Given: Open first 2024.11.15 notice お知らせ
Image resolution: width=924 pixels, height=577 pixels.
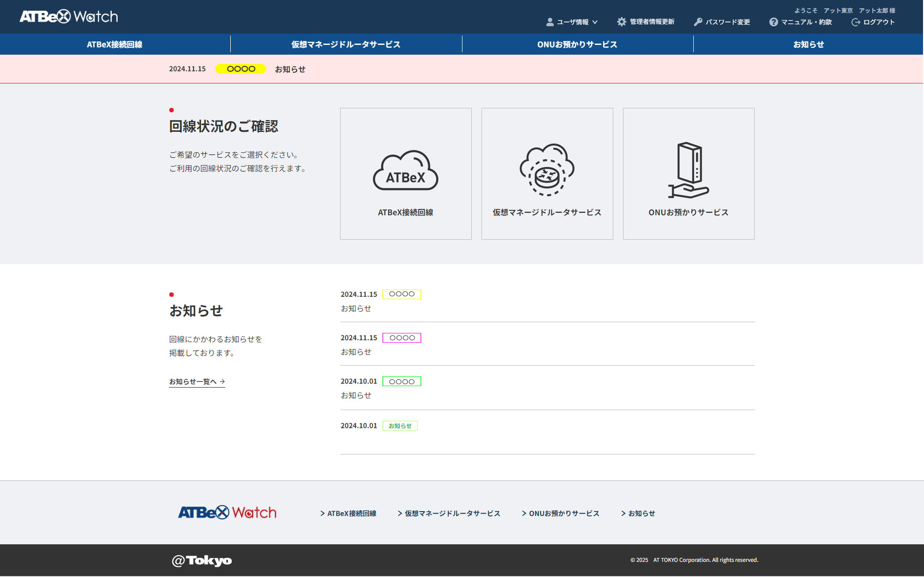Looking at the screenshot, I should (356, 309).
